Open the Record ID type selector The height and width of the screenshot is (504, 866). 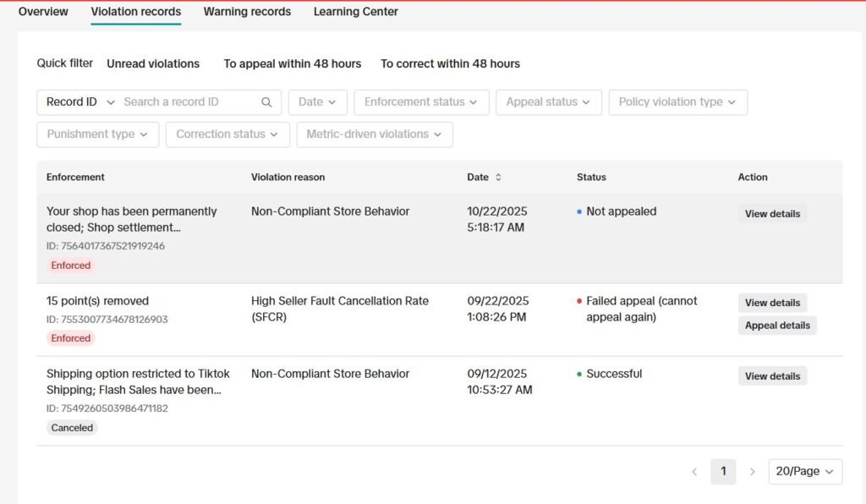[79, 102]
